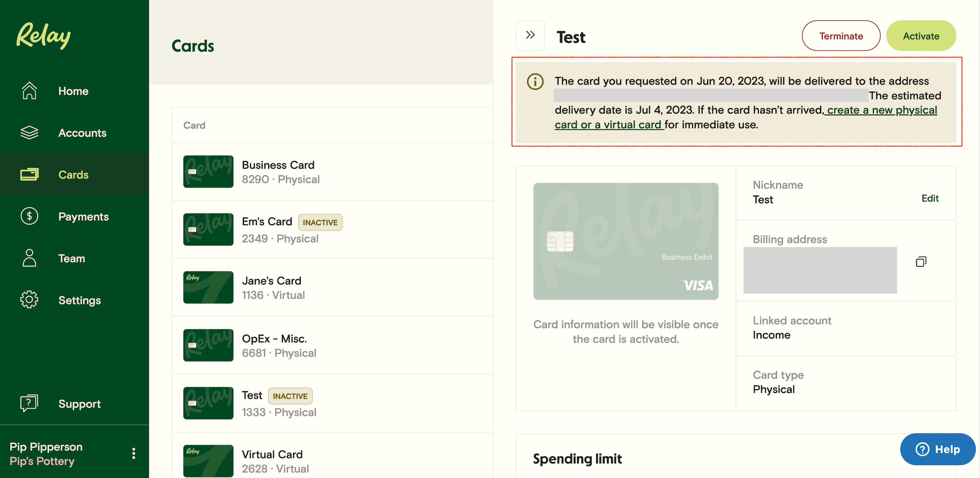
Task: Open Settings using the gear icon
Action: click(x=29, y=300)
